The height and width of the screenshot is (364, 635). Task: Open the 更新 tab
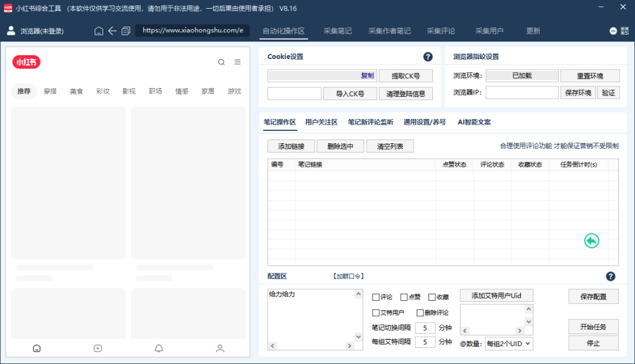533,31
